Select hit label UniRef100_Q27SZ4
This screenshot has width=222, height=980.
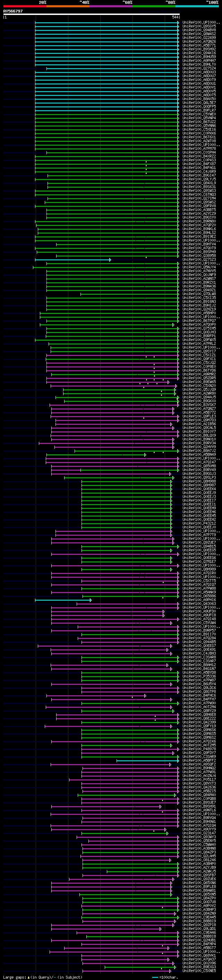pyautogui.click(x=199, y=68)
